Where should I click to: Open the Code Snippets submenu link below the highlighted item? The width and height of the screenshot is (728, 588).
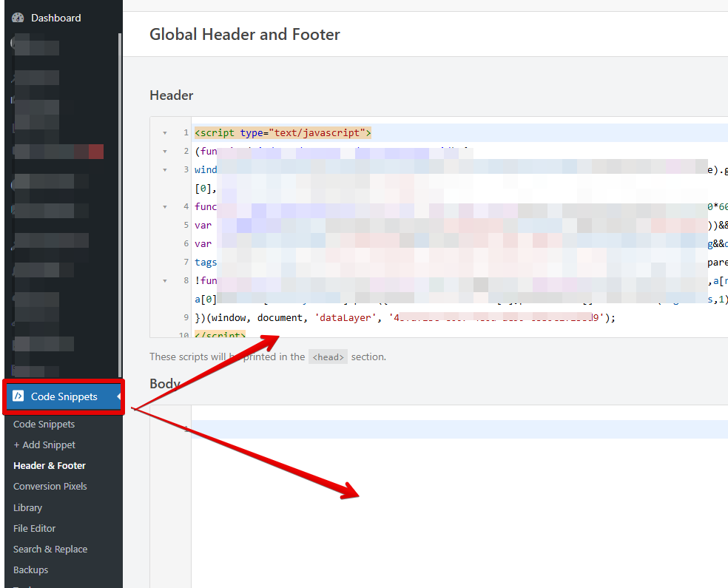coord(44,425)
